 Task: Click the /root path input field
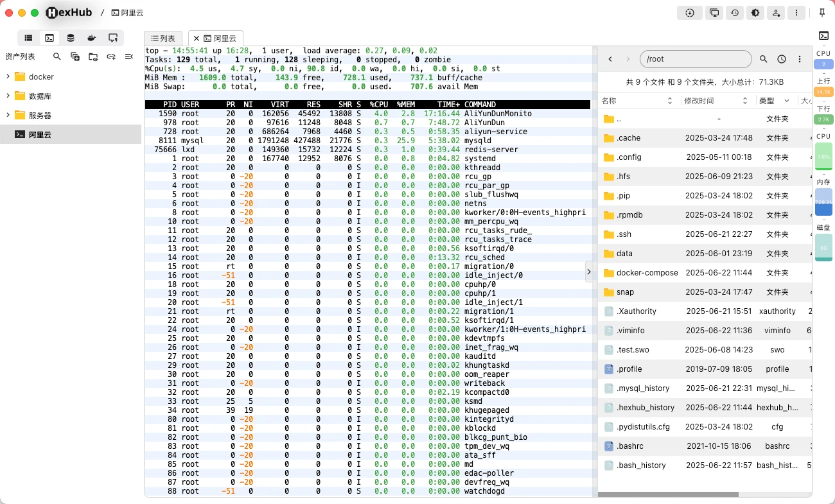click(x=696, y=58)
